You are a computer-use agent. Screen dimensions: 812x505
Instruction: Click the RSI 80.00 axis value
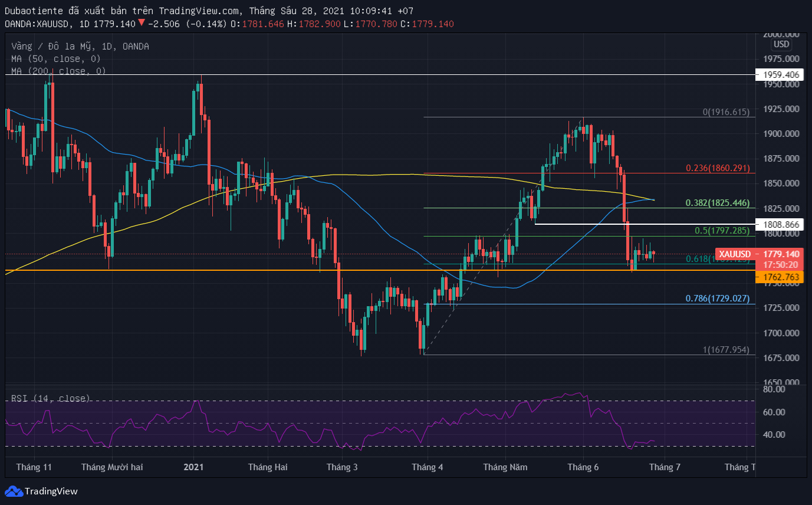[x=773, y=389]
